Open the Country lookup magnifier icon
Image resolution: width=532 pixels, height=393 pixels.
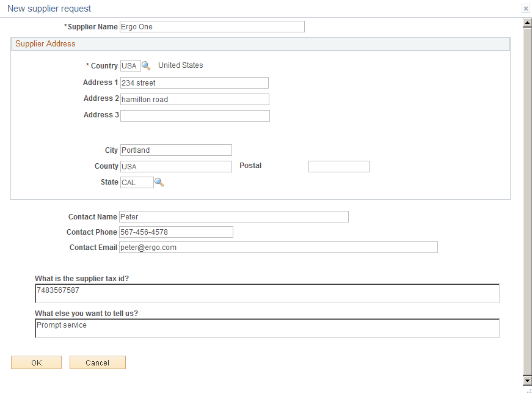[x=146, y=65]
